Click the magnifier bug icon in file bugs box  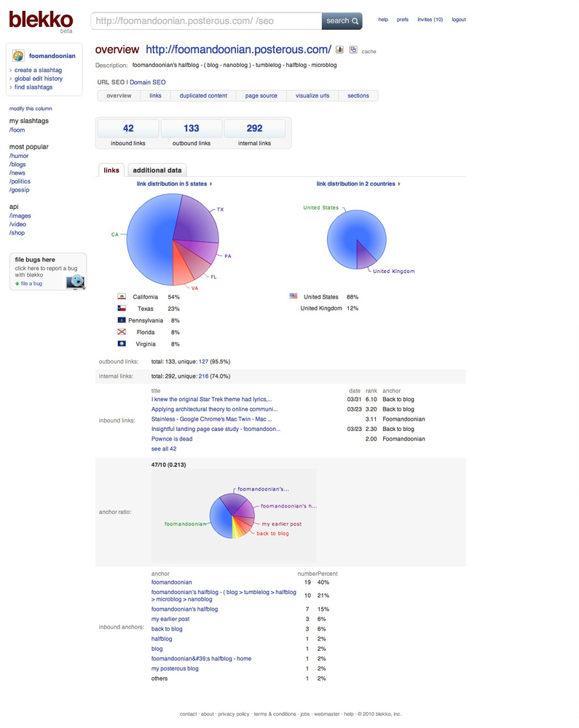point(75,282)
